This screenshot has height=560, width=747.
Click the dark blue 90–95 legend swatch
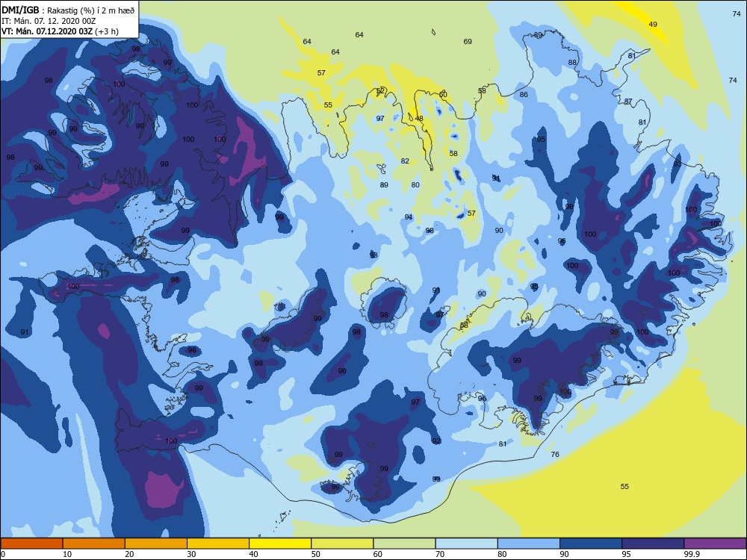(591, 544)
